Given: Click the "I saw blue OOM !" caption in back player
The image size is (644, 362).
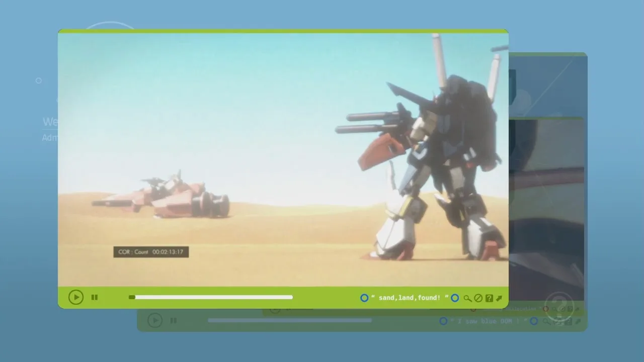Looking at the screenshot, I should [489, 321].
